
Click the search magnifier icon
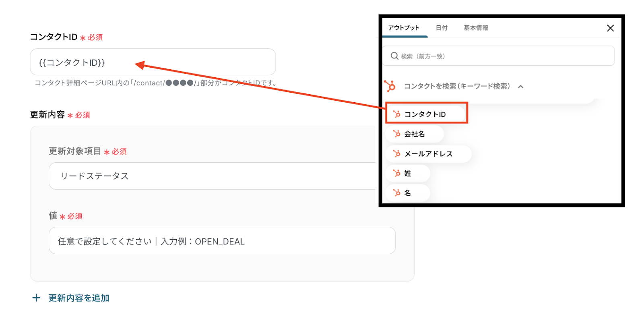[394, 56]
